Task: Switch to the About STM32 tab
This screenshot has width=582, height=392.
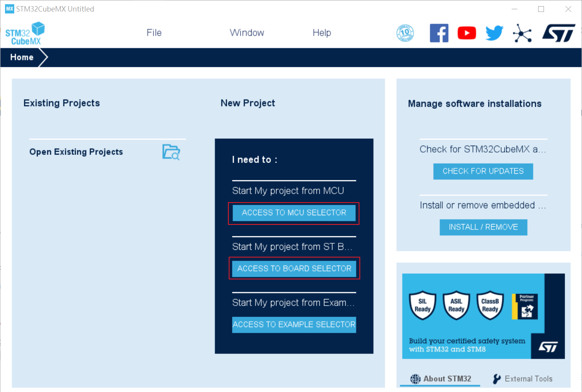Action: pos(440,379)
